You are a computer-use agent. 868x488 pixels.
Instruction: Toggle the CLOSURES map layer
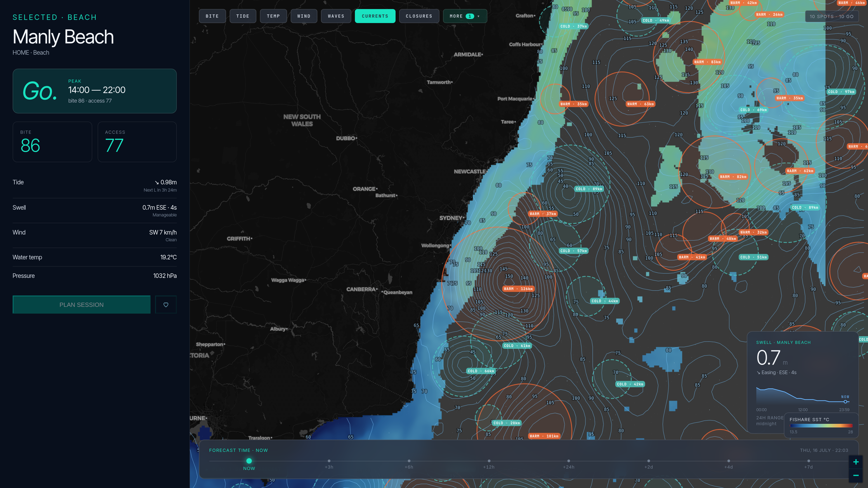point(419,16)
